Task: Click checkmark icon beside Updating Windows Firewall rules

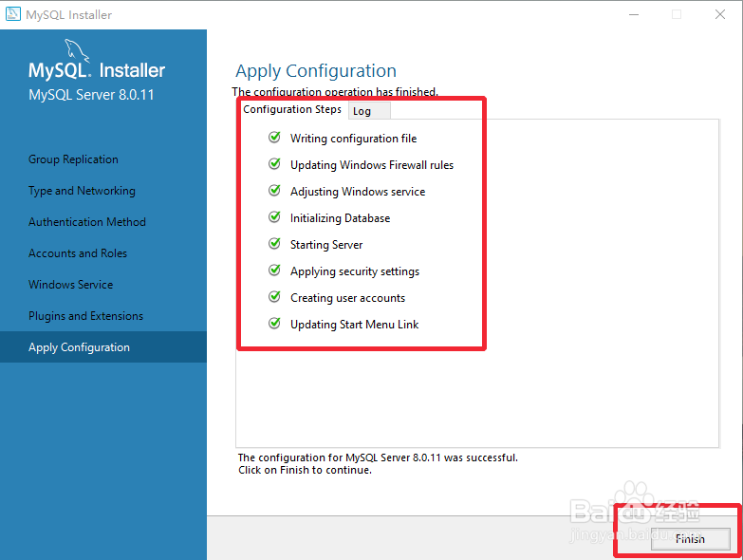Action: 274,164
